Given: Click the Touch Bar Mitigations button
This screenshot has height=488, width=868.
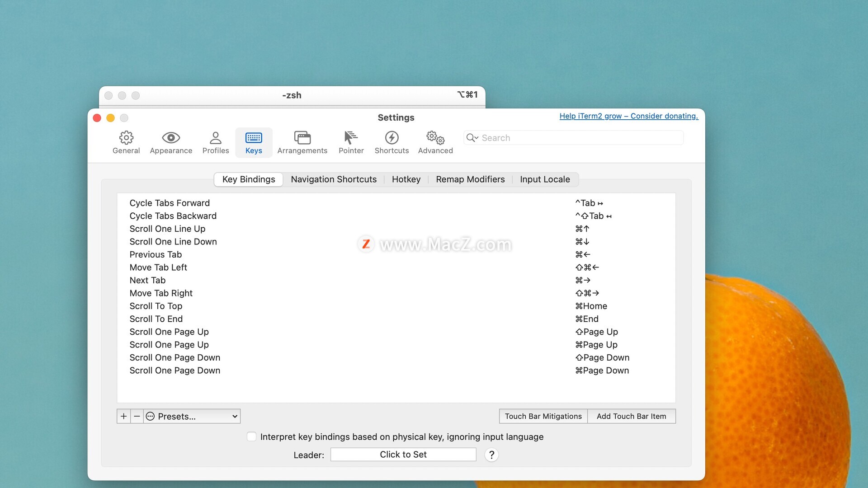Looking at the screenshot, I should pos(543,416).
